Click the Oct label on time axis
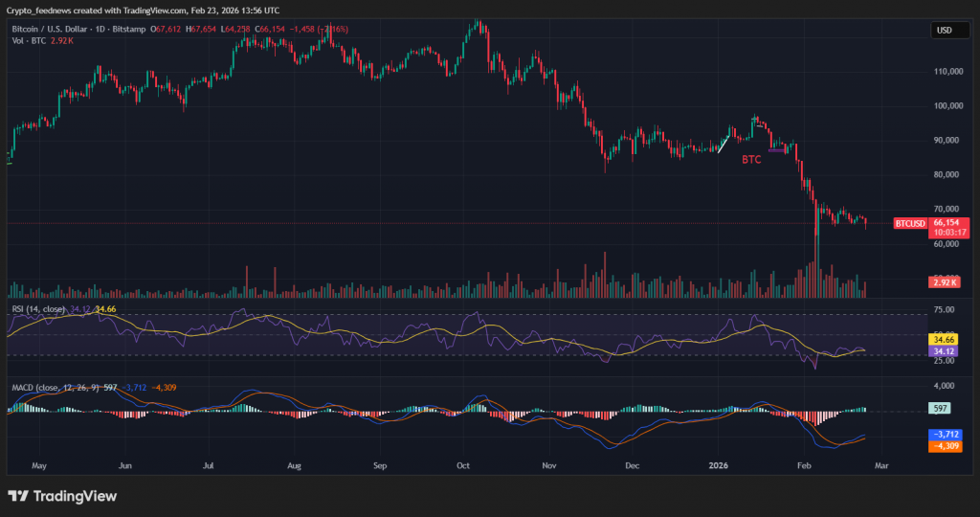 click(x=463, y=465)
